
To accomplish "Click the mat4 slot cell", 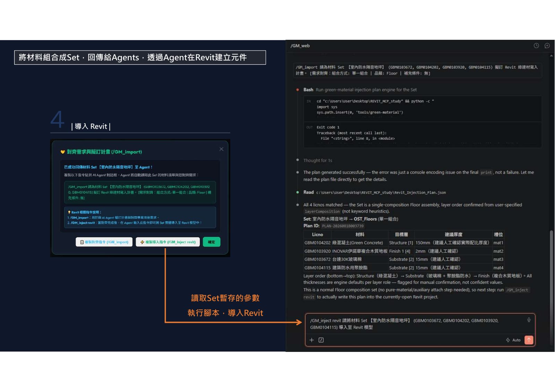I will (x=498, y=268).
